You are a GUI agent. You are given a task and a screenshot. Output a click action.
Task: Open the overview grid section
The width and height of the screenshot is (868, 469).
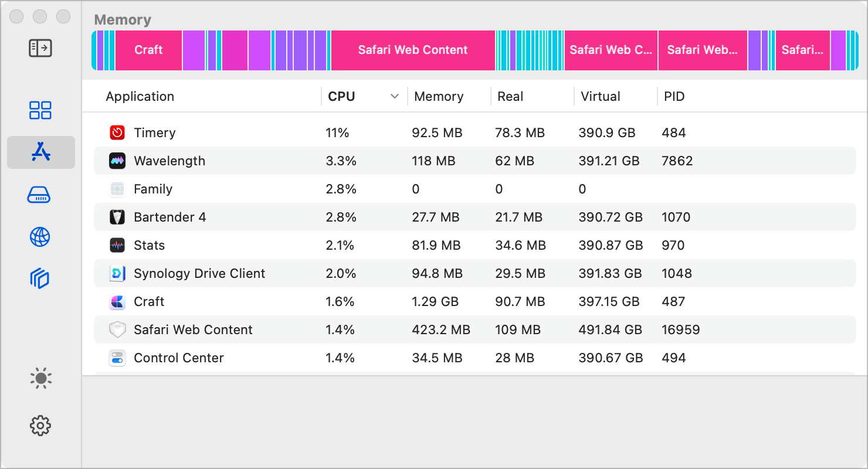[40, 110]
